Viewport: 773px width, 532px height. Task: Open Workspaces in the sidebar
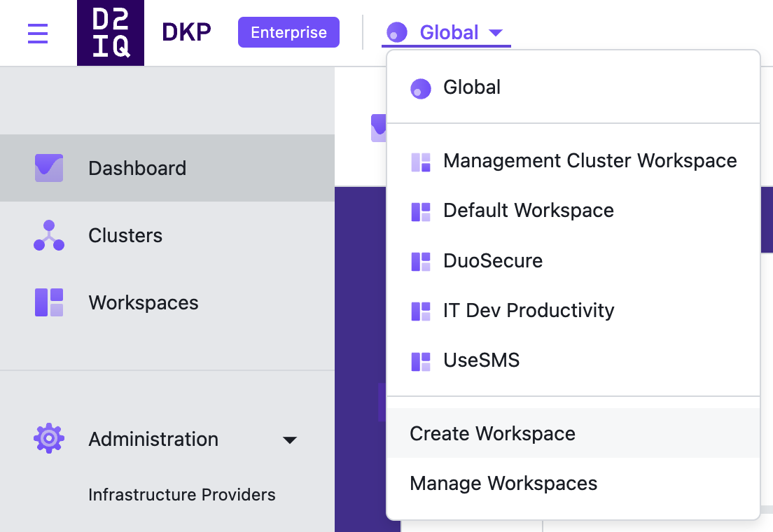167,302
